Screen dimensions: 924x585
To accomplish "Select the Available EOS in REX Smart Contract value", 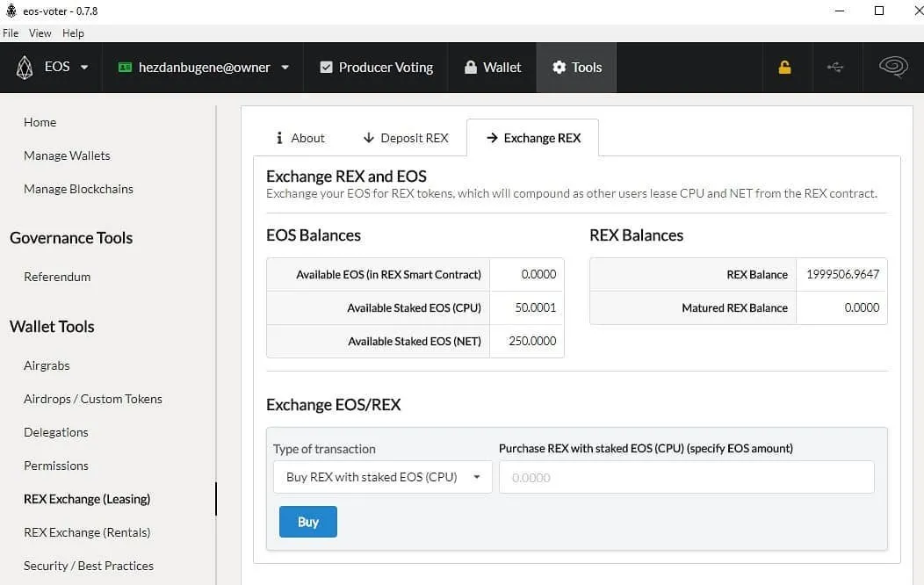I will coord(538,275).
